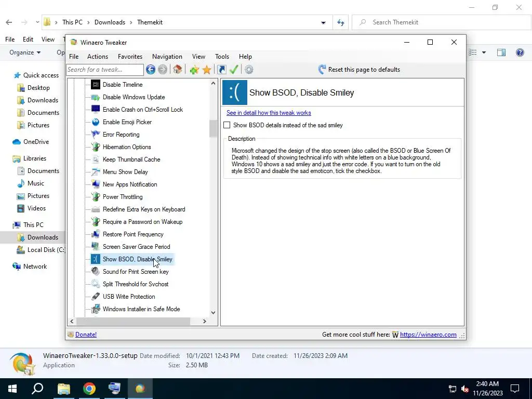Select New Apps Notification tweak
This screenshot has width=532, height=399.
coord(130,184)
